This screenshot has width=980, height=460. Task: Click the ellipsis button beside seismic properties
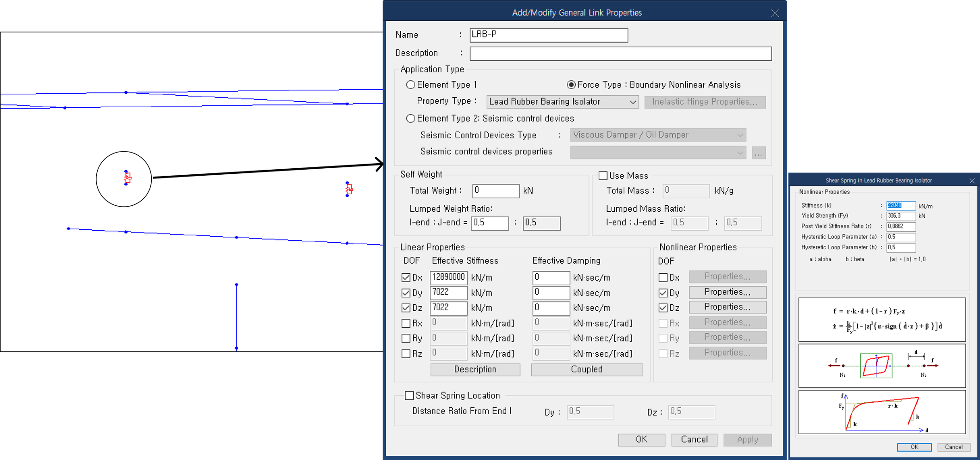(x=758, y=153)
